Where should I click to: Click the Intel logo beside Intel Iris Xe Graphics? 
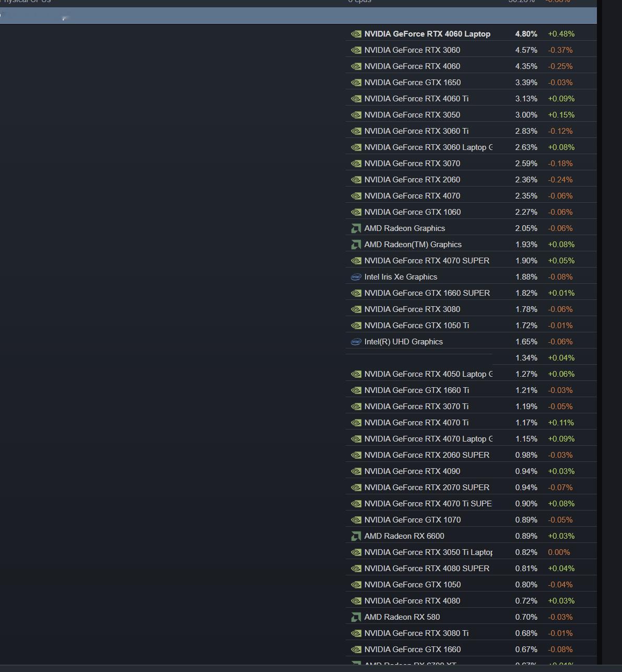tap(356, 277)
